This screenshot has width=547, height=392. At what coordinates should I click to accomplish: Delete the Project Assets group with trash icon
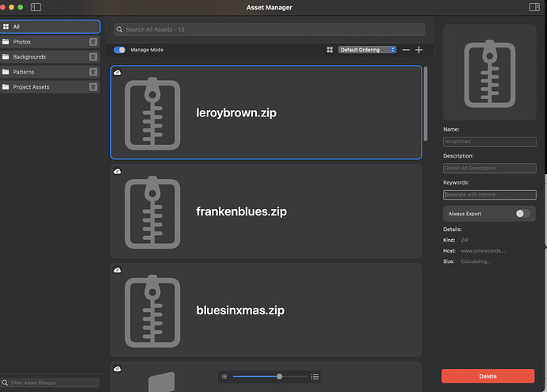[x=93, y=87]
